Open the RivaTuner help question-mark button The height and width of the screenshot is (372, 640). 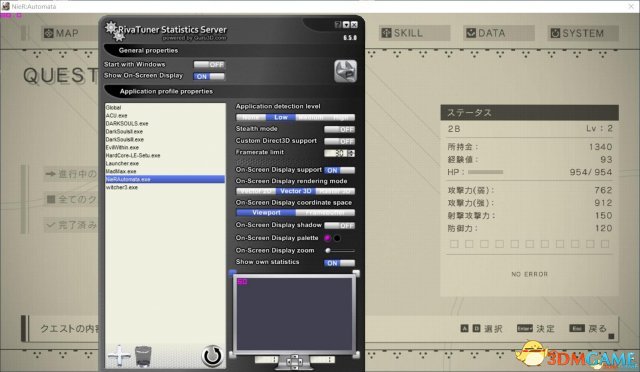pyautogui.click(x=338, y=25)
